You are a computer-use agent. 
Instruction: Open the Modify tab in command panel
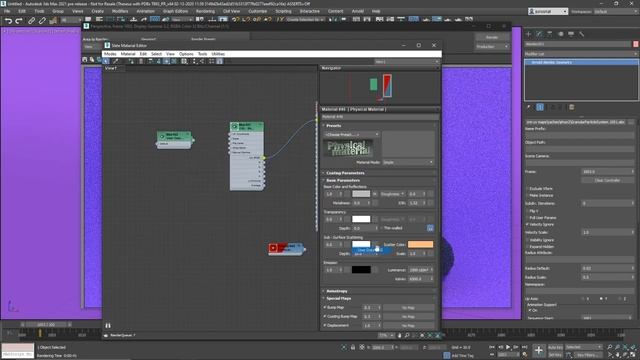click(539, 34)
